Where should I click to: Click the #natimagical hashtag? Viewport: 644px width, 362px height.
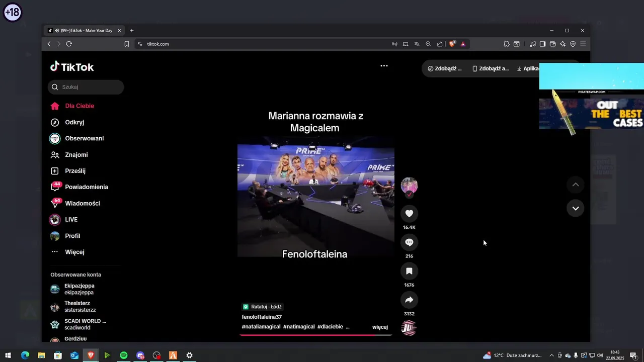click(299, 327)
